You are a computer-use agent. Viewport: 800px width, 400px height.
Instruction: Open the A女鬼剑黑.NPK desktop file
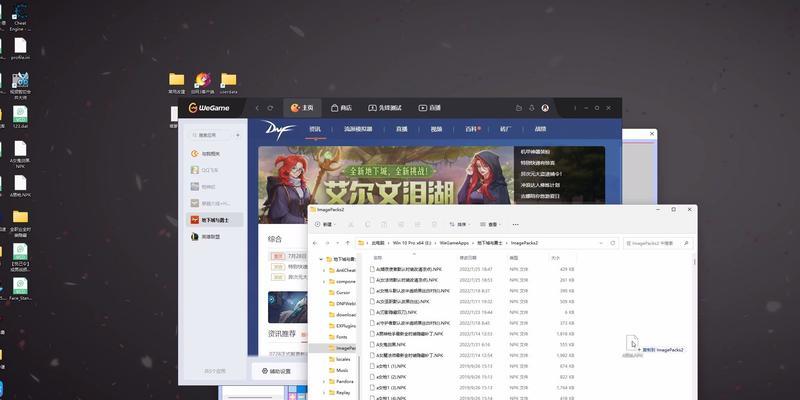tap(20, 155)
